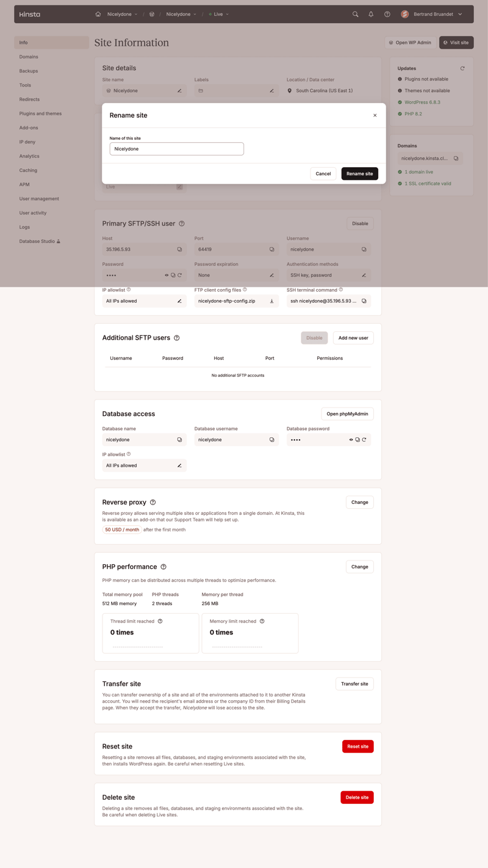
Task: Open phpMyAdmin for database access
Action: coord(346,413)
